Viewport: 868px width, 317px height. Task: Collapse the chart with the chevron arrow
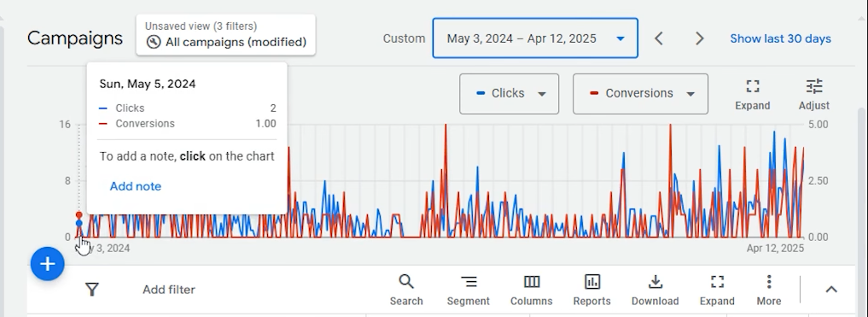coord(831,290)
